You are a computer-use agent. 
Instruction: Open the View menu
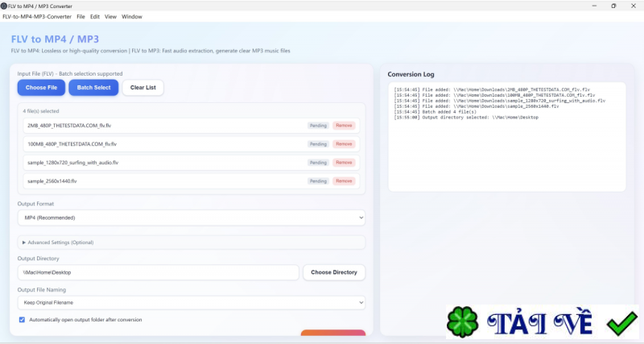110,17
